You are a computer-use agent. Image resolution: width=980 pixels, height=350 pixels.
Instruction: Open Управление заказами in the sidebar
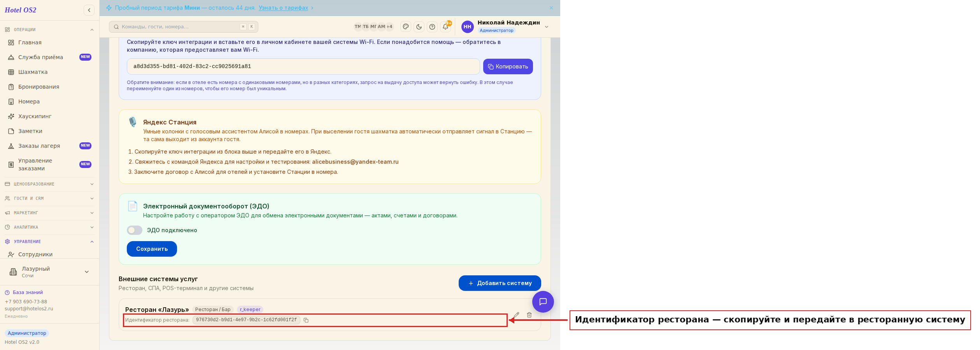pos(49,164)
